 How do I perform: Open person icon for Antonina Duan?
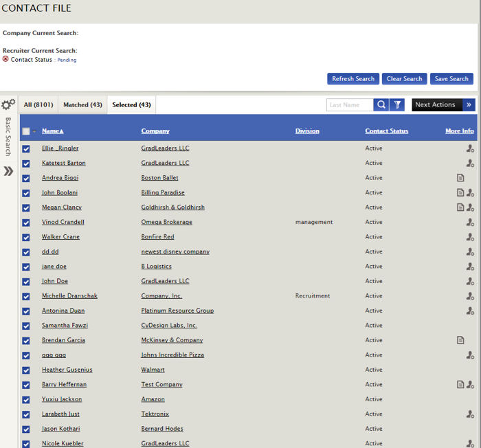(470, 310)
